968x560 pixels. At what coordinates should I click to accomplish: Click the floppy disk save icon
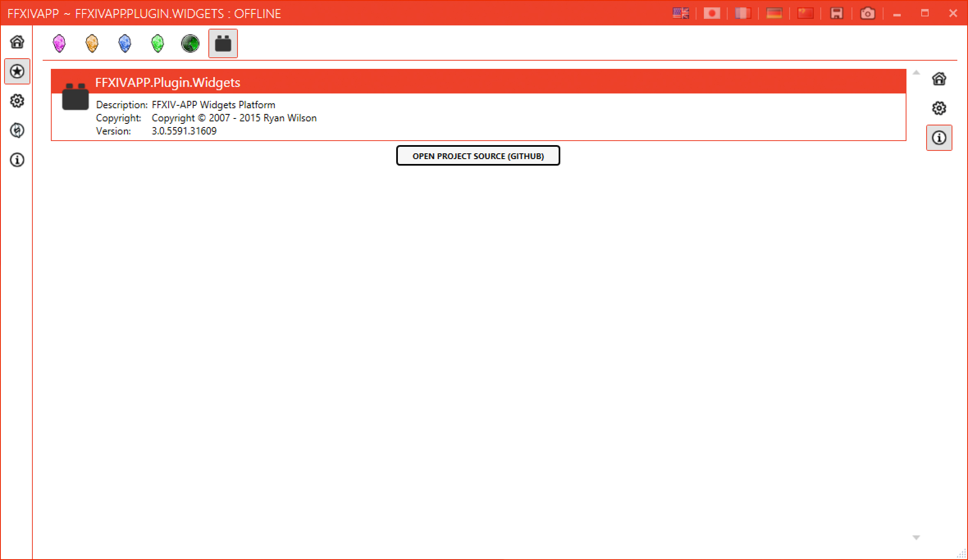837,14
